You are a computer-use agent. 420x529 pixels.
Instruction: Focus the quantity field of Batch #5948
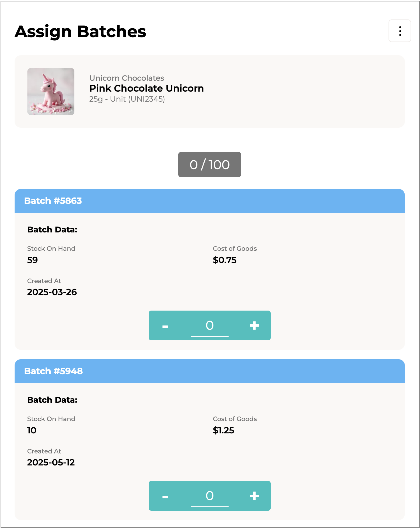tap(210, 496)
